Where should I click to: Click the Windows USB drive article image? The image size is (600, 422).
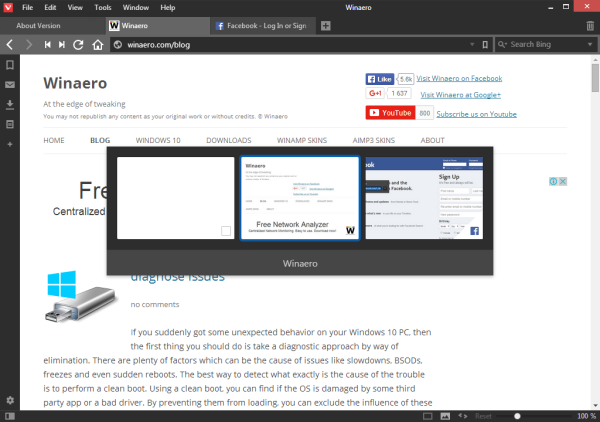tap(80, 296)
